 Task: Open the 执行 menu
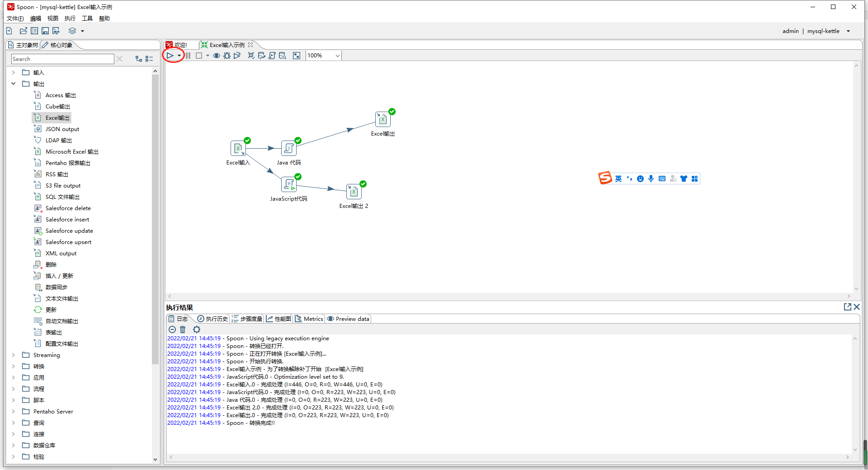click(70, 19)
